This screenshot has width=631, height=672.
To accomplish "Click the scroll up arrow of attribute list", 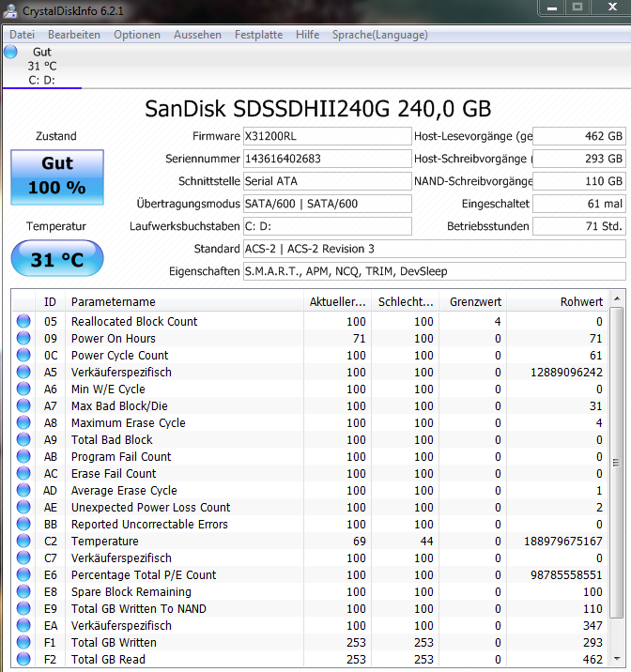I will click(617, 298).
